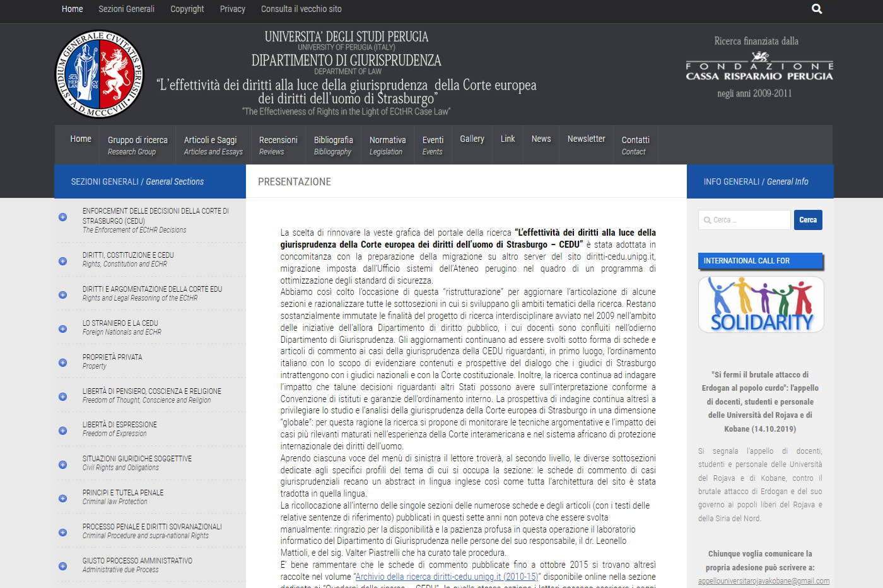Viewport: 883px width, 588px height.
Task: Expand Situazioni giuridiche soggettive plus icon
Action: (62, 464)
